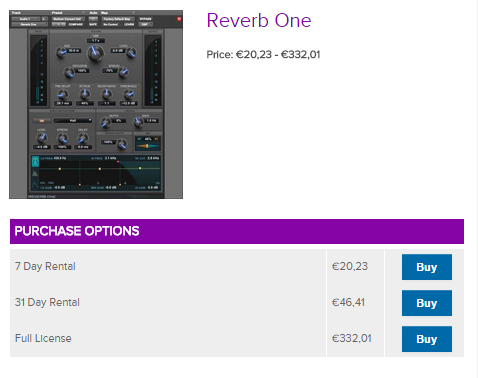Buy the Full License for €332,01

point(427,339)
